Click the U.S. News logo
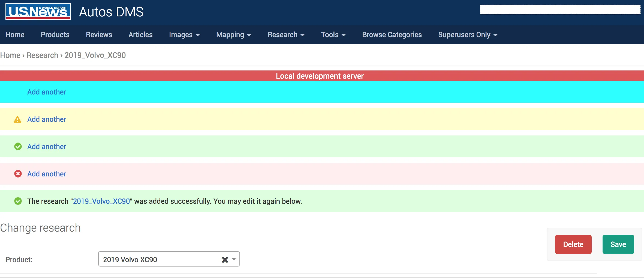The height and width of the screenshot is (278, 644). click(38, 11)
